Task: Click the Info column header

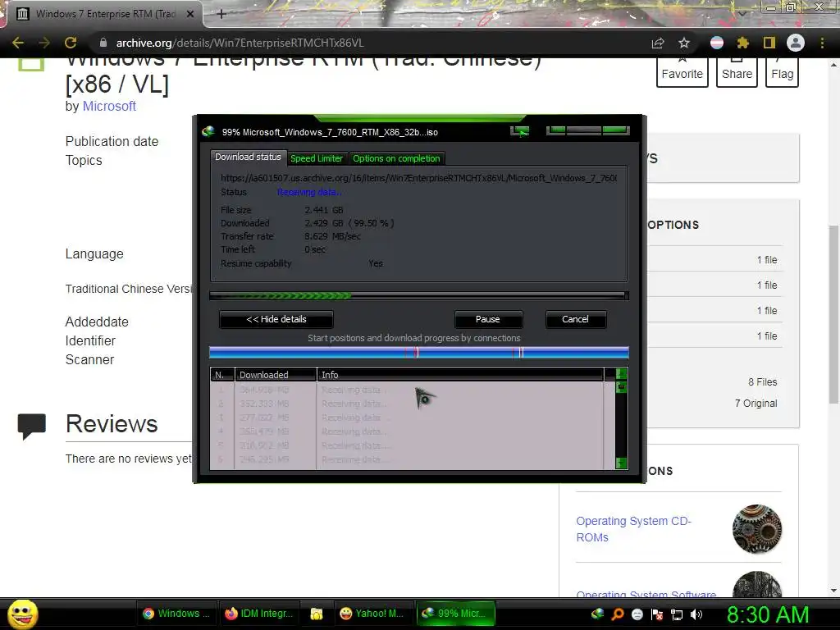Action: pos(460,374)
